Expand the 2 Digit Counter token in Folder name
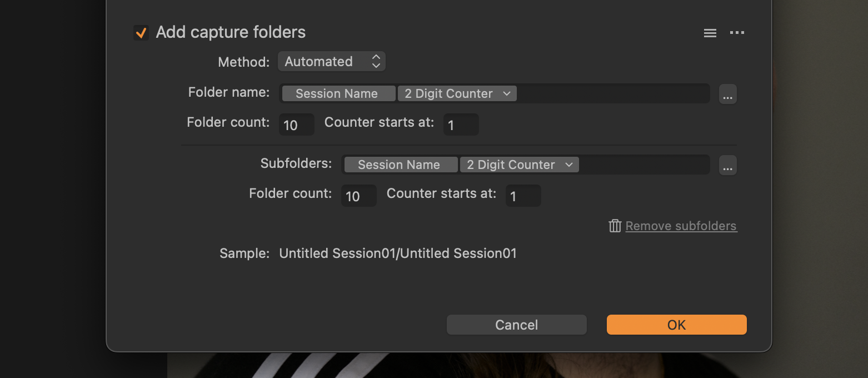 point(457,93)
